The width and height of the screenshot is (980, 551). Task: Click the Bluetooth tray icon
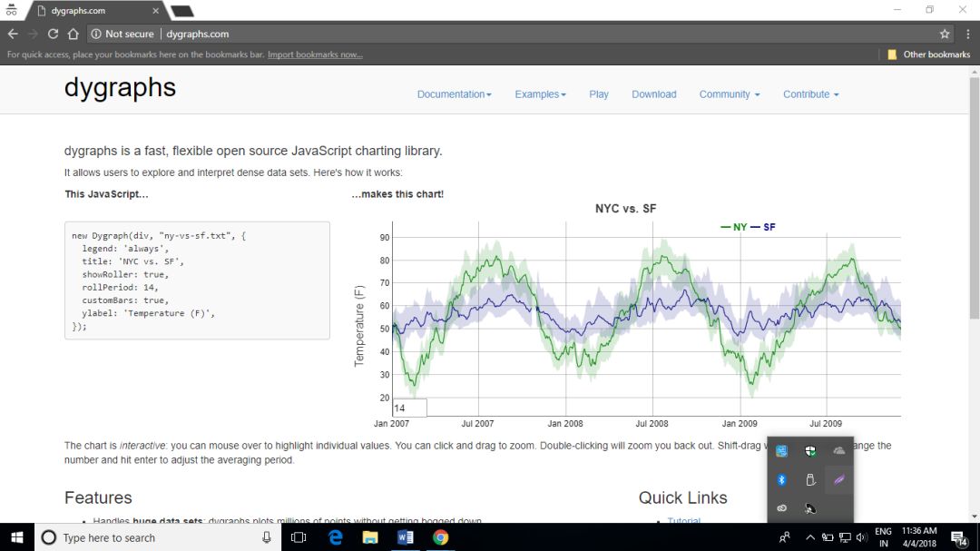[782, 479]
